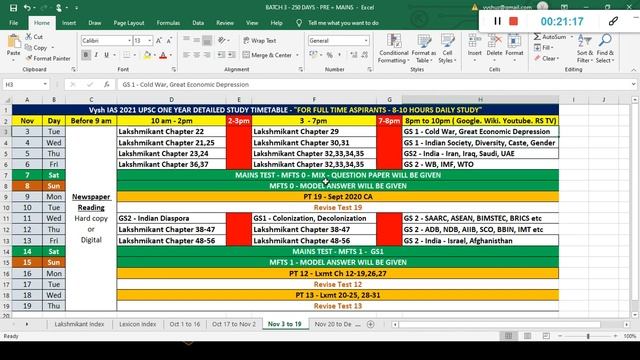Click the Fill Color bucket icon
This screenshot has width=640, height=360.
[x=147, y=55]
